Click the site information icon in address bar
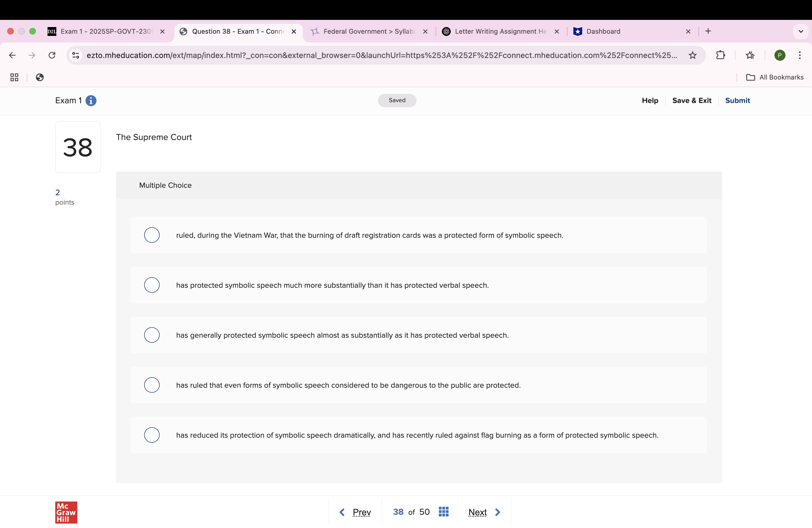Screen dimensions: 812x528 coord(76,55)
